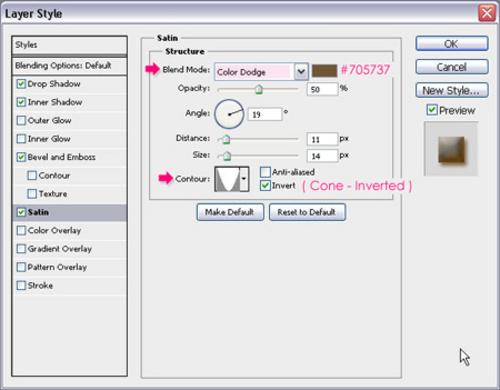Click the New Style... button
Image resolution: width=500 pixels, height=390 pixels.
click(x=452, y=90)
